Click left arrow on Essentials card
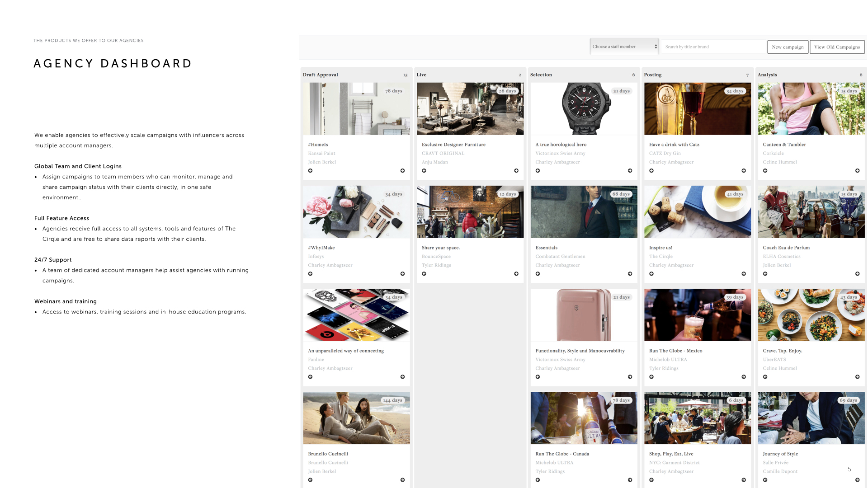Image resolution: width=868 pixels, height=488 pixels. point(538,274)
